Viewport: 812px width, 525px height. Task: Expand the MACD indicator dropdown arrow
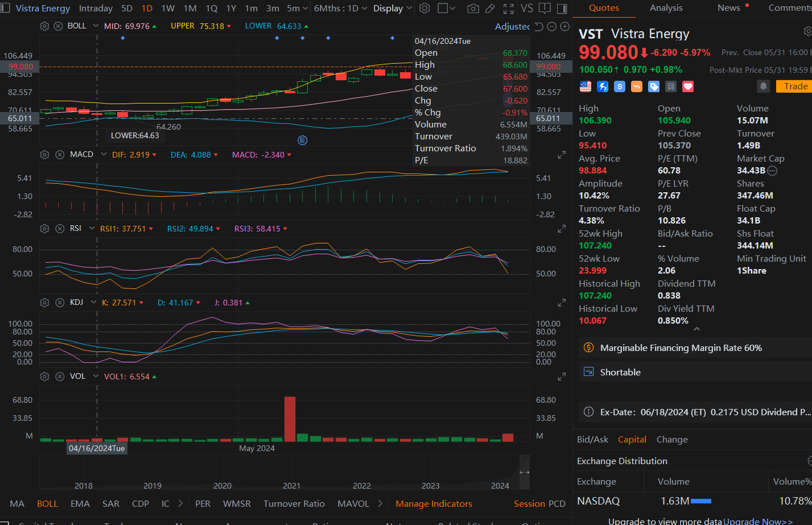104,155
